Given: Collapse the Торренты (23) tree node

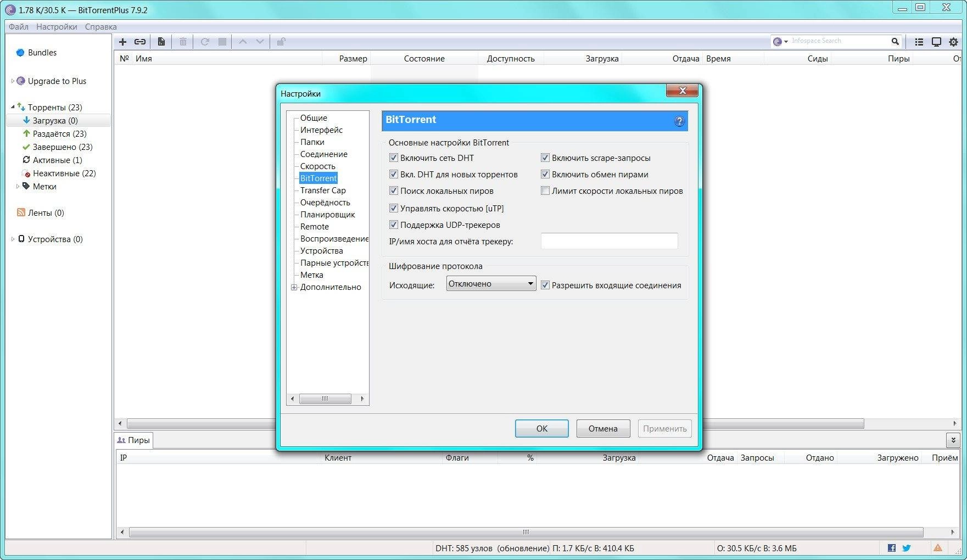Looking at the screenshot, I should pyautogui.click(x=13, y=107).
